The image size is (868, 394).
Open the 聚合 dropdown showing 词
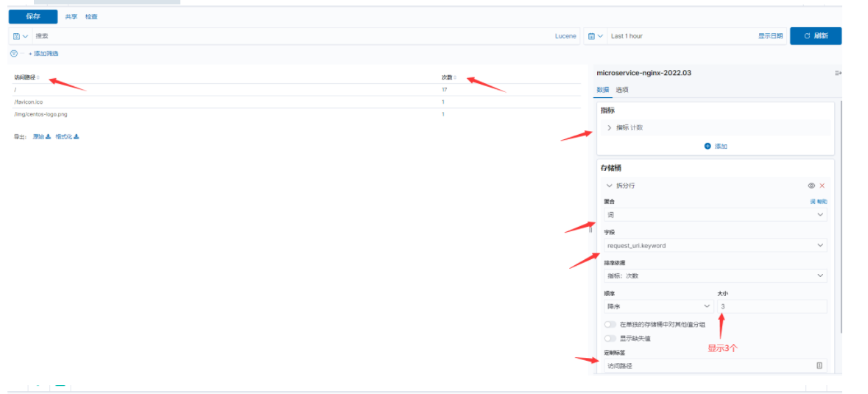point(716,215)
